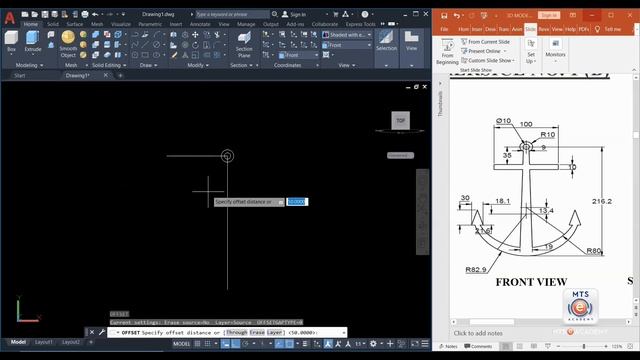Open the Solid ribbon tab
This screenshot has width=640, height=360.
(x=53, y=24)
